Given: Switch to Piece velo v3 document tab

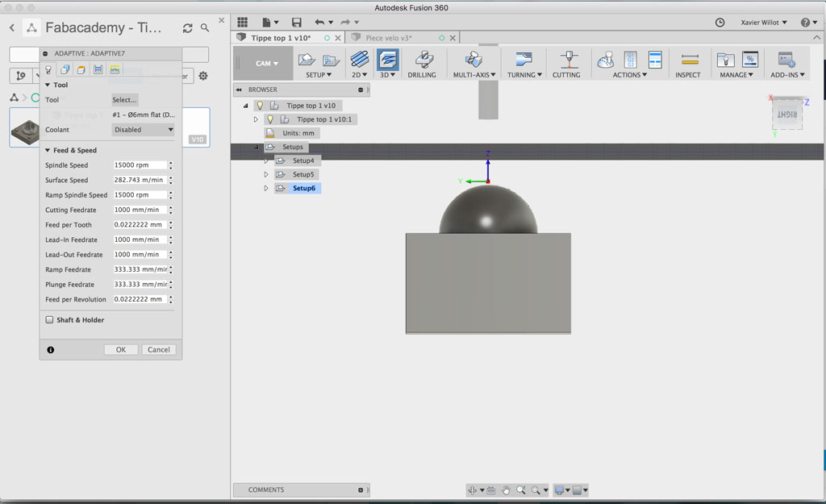Looking at the screenshot, I should 389,38.
